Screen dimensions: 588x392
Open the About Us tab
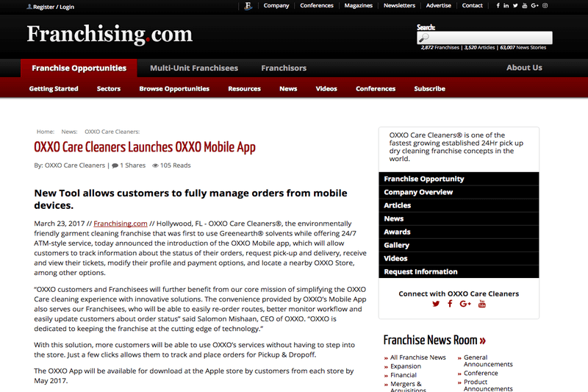point(524,68)
